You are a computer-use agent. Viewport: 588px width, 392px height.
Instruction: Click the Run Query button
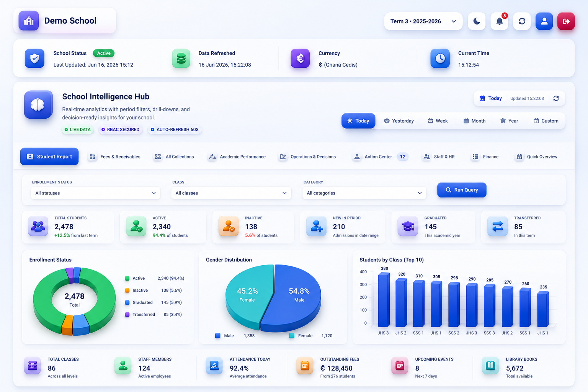pos(462,190)
